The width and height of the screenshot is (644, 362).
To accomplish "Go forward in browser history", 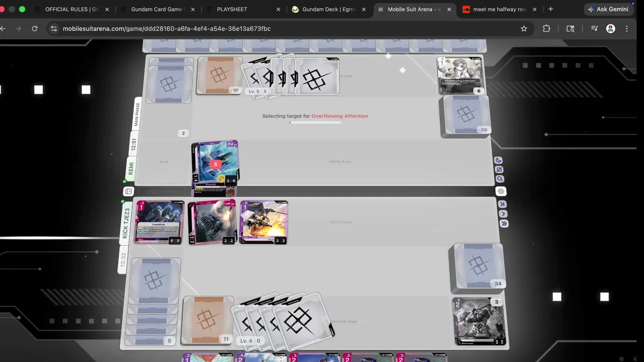I will (19, 29).
